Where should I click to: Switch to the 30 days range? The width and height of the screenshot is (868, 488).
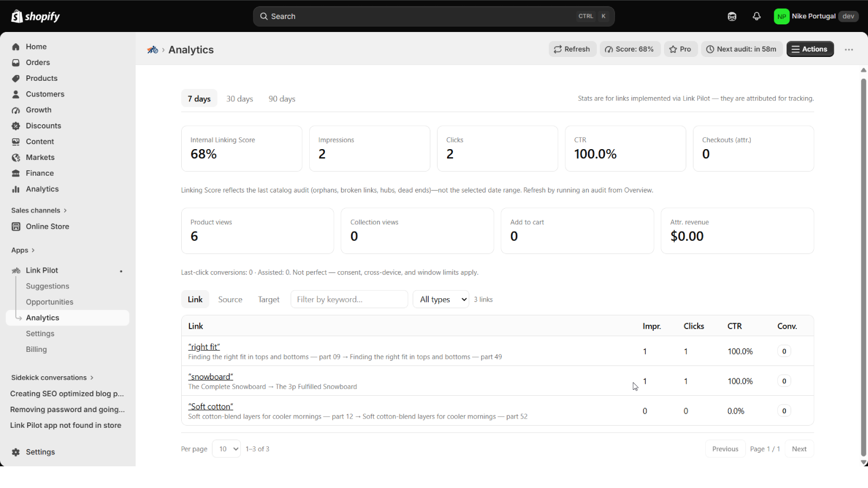240,99
